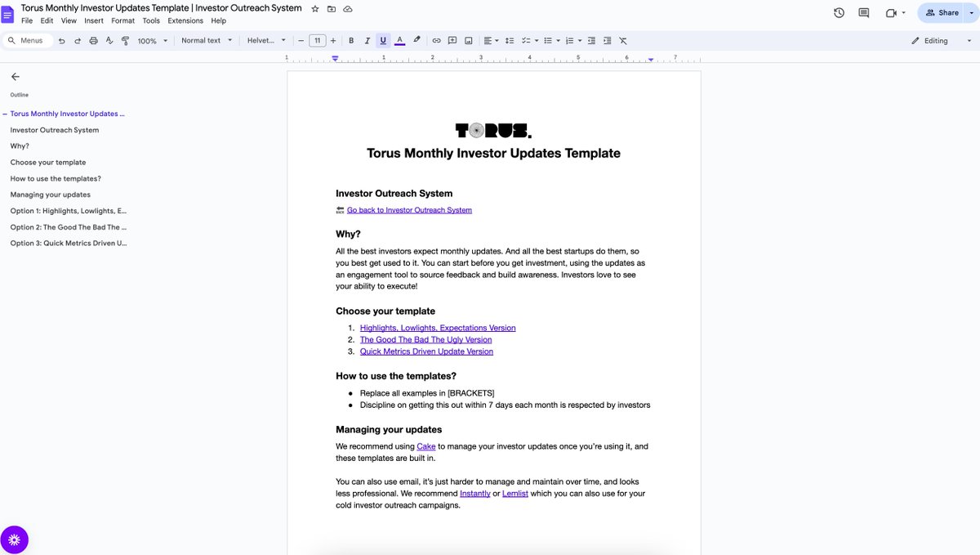Toggle underline formatting
This screenshot has height=555, width=980.
coord(382,41)
